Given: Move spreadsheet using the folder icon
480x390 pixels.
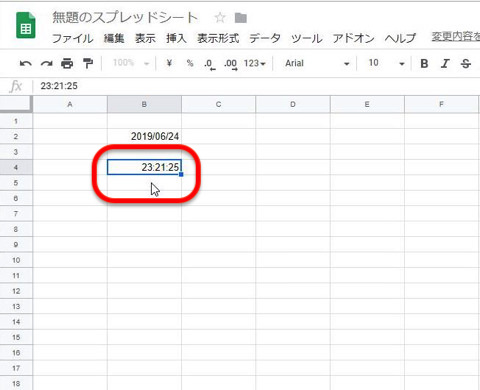Looking at the screenshot, I should [x=241, y=18].
